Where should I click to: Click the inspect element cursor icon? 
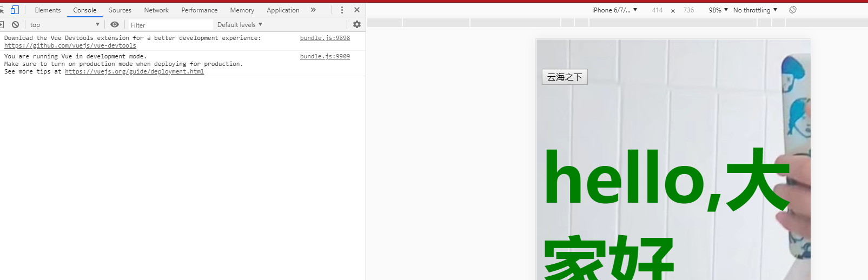click(x=2, y=10)
